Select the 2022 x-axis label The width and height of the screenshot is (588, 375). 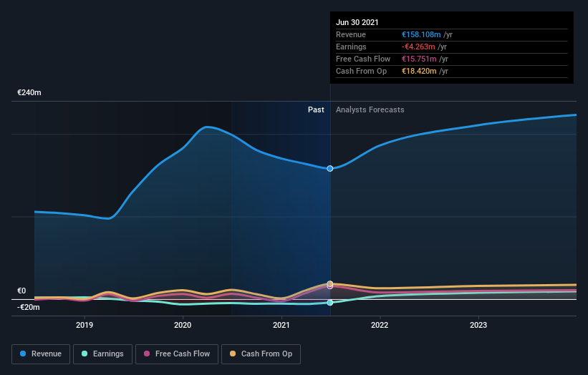coord(380,325)
